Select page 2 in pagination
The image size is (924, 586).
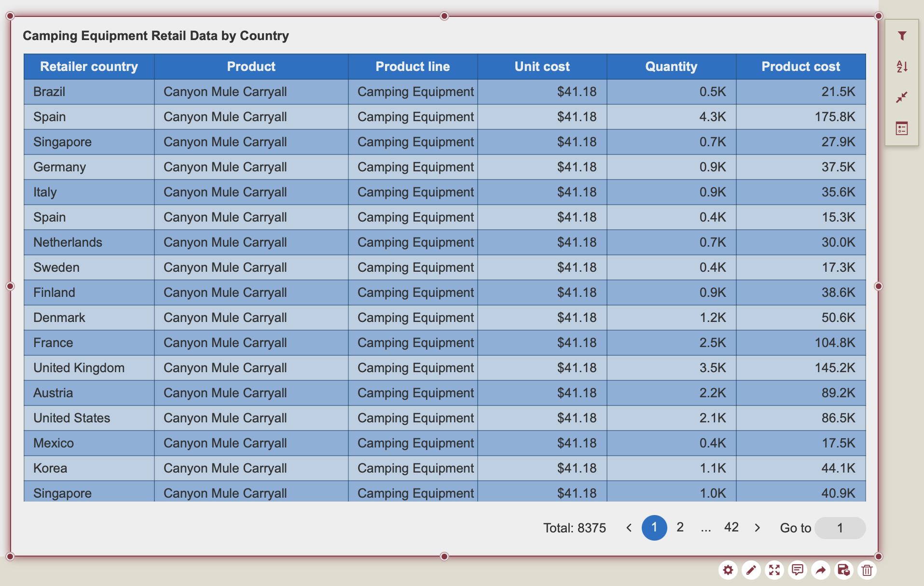click(x=680, y=527)
